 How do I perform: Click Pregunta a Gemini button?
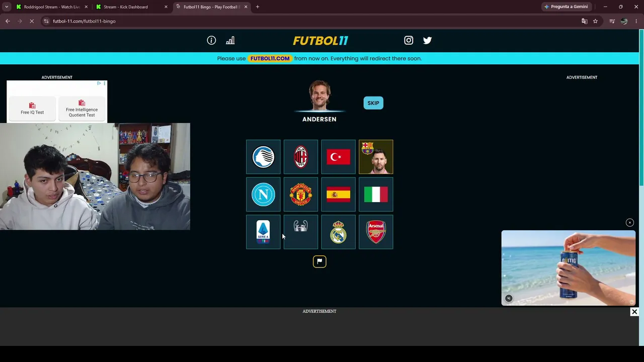click(566, 7)
